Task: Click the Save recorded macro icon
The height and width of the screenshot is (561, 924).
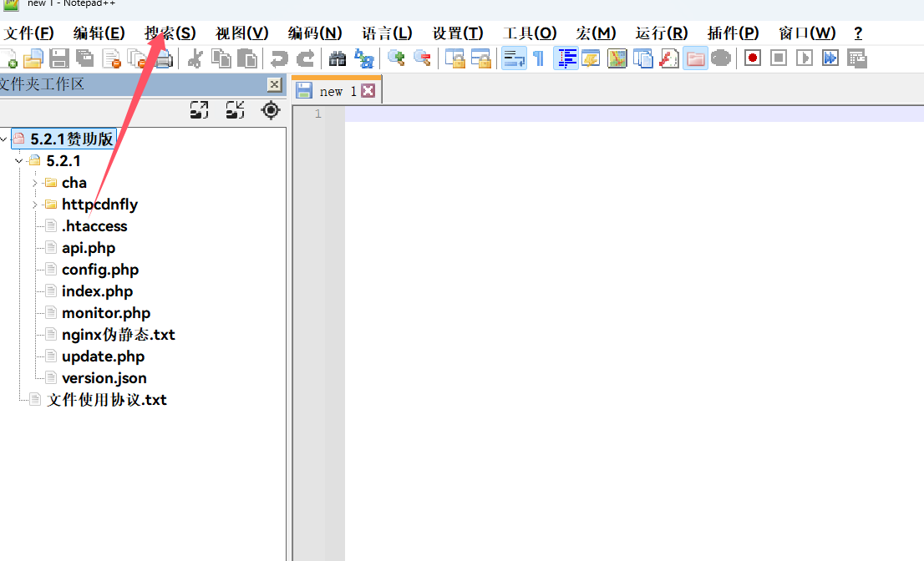Action: pos(857,58)
